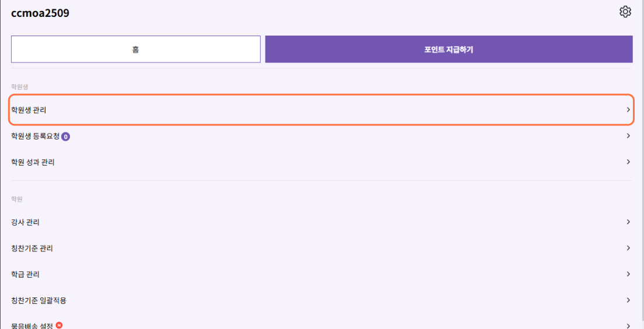Click the purple 0 badge beside 학원생 등록요청

click(66, 136)
